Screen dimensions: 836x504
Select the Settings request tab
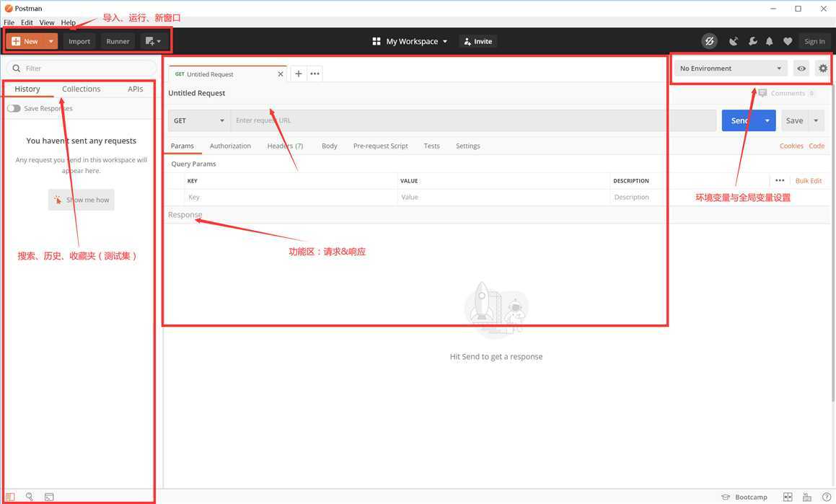[468, 146]
